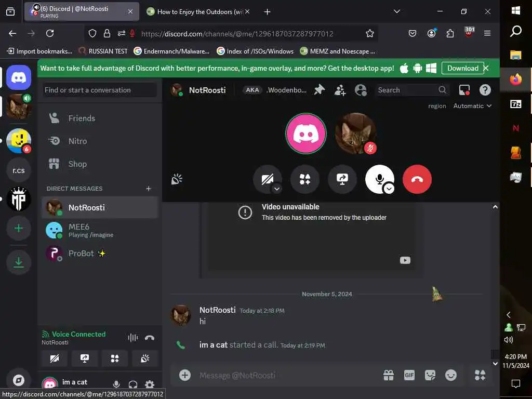Show hidden system tray icons arrow
The height and width of the screenshot is (399, 532).
[508, 315]
